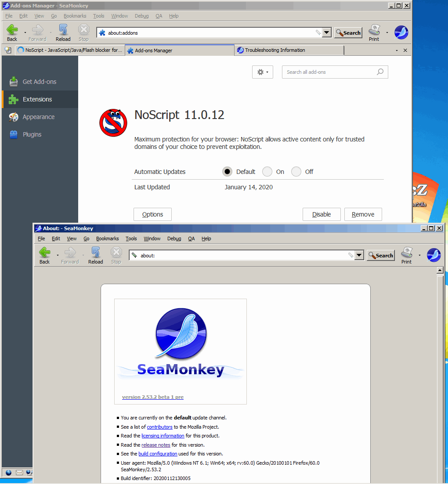Disable the NoScript extension

[x=322, y=214]
